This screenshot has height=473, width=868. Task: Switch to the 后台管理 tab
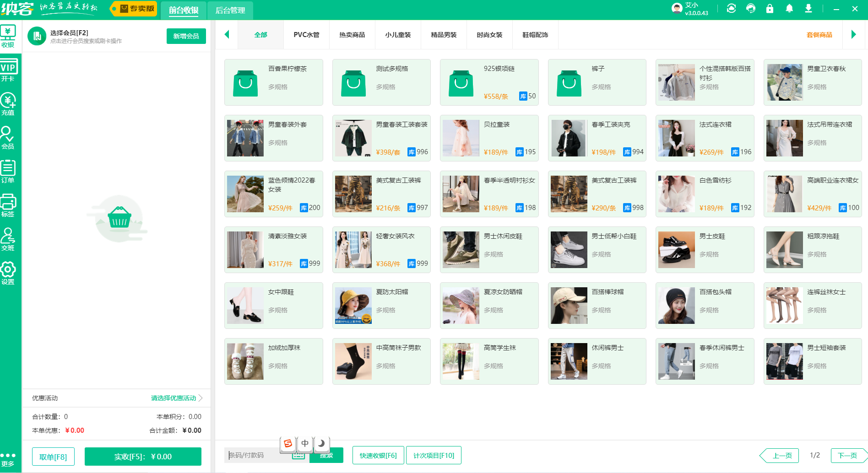pos(230,10)
